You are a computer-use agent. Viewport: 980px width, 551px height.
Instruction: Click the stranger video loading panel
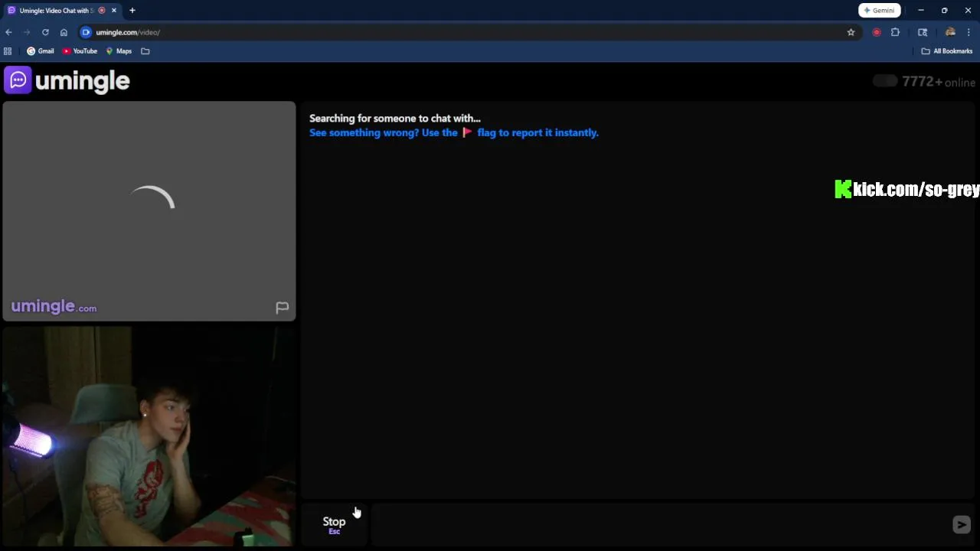click(149, 211)
